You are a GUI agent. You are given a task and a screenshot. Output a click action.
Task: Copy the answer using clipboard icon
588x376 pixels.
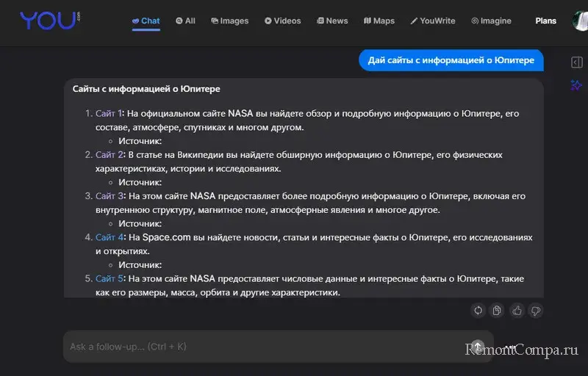[x=497, y=311]
